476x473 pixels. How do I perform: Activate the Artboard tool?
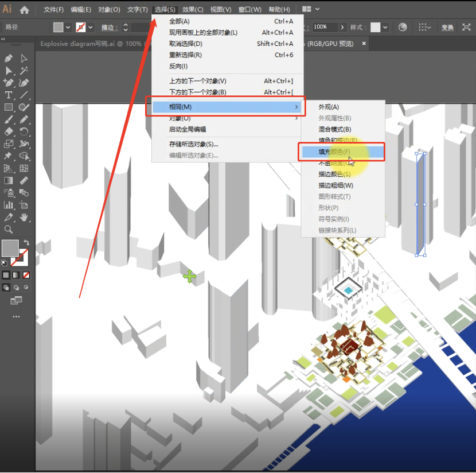[x=24, y=205]
